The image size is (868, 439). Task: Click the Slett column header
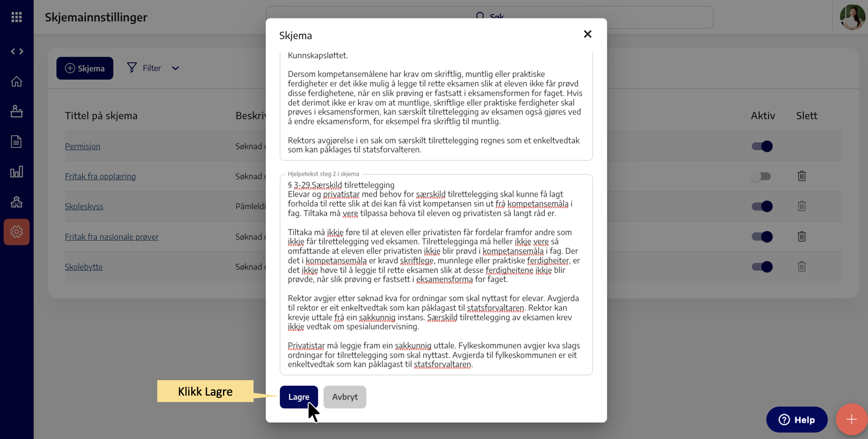(x=807, y=116)
